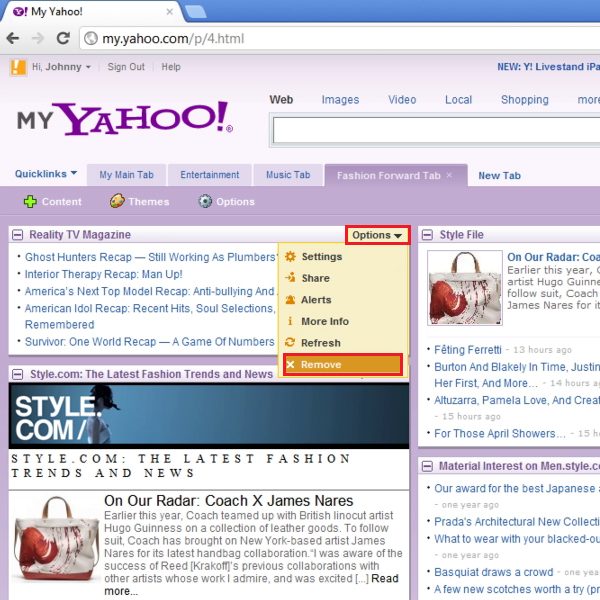The width and height of the screenshot is (600, 600).
Task: Open the Fêting Ferretti headline
Action: 468,350
